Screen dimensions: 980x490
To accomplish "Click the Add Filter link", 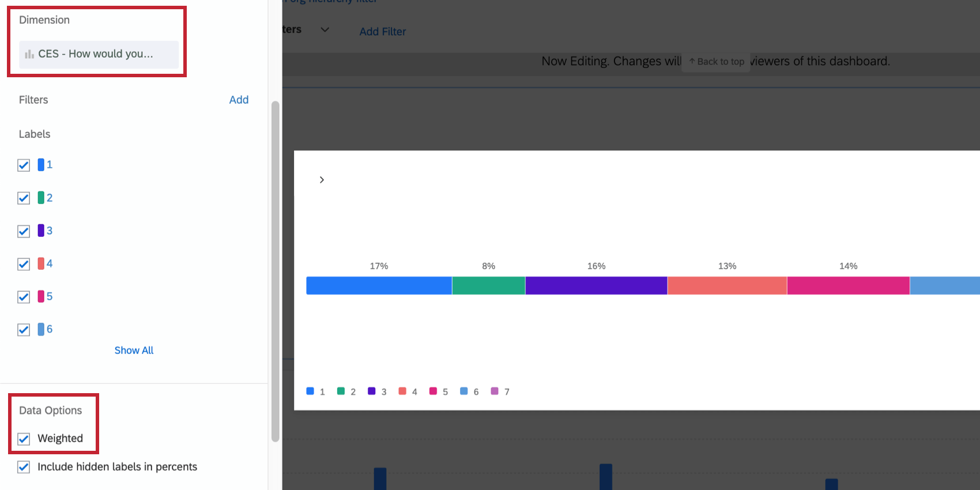I will 382,31.
